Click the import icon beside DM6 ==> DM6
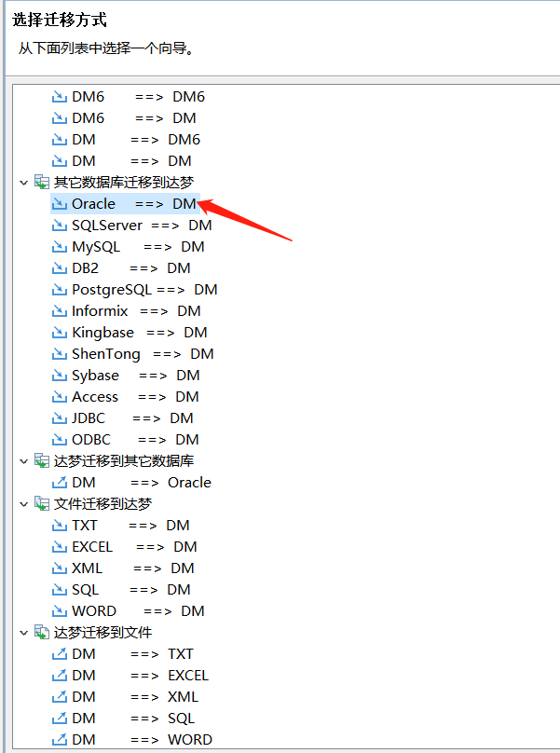Viewport: 560px width, 753px height. point(59,97)
